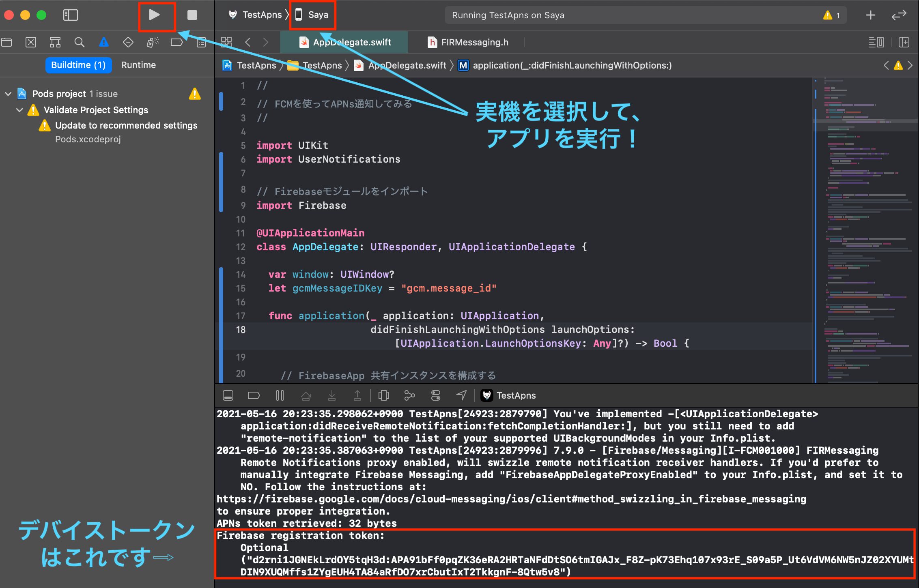Step out in debug bar
This screenshot has width=919, height=588.
pyautogui.click(x=357, y=395)
